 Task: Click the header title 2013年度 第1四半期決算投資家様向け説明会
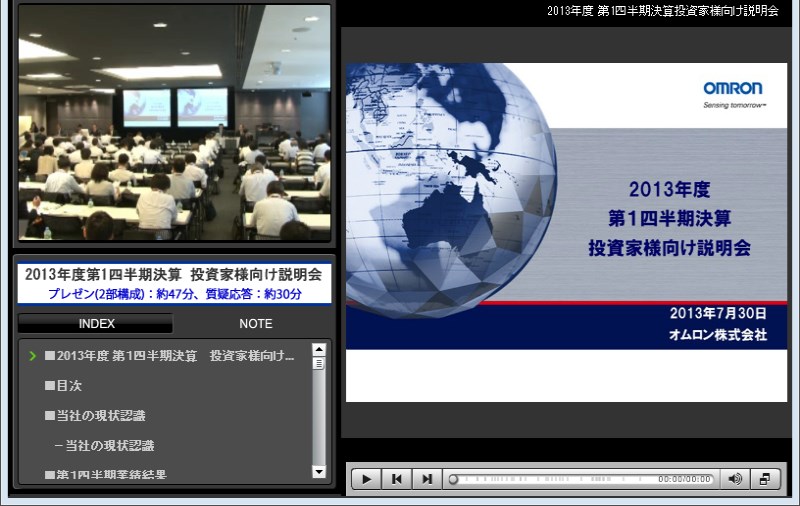(663, 11)
